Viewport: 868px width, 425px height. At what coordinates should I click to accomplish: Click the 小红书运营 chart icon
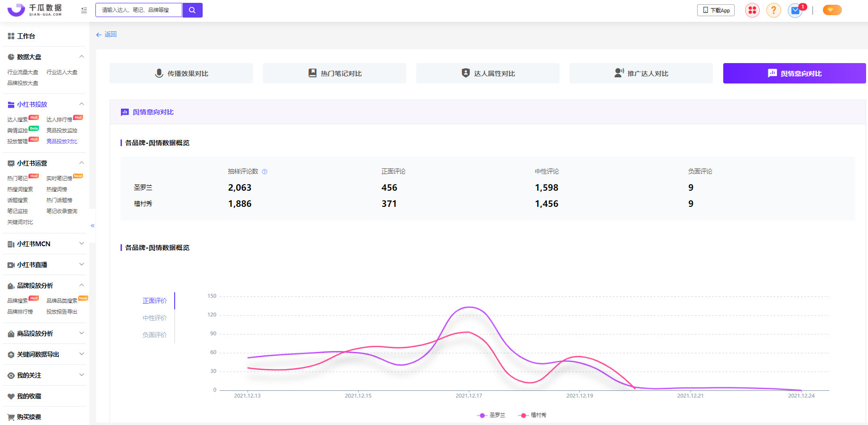click(x=11, y=163)
